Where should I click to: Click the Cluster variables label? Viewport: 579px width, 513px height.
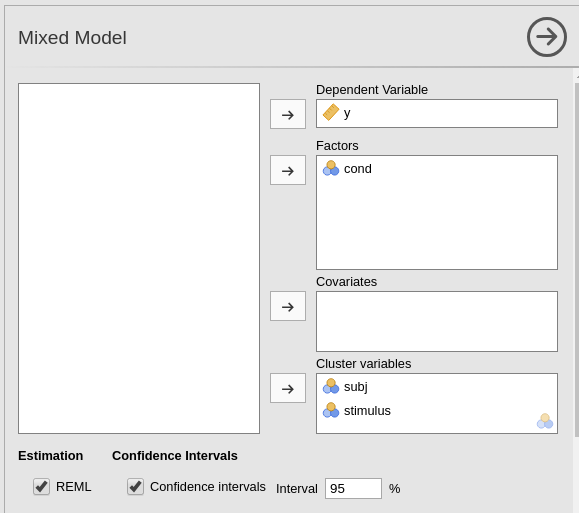[x=363, y=364]
